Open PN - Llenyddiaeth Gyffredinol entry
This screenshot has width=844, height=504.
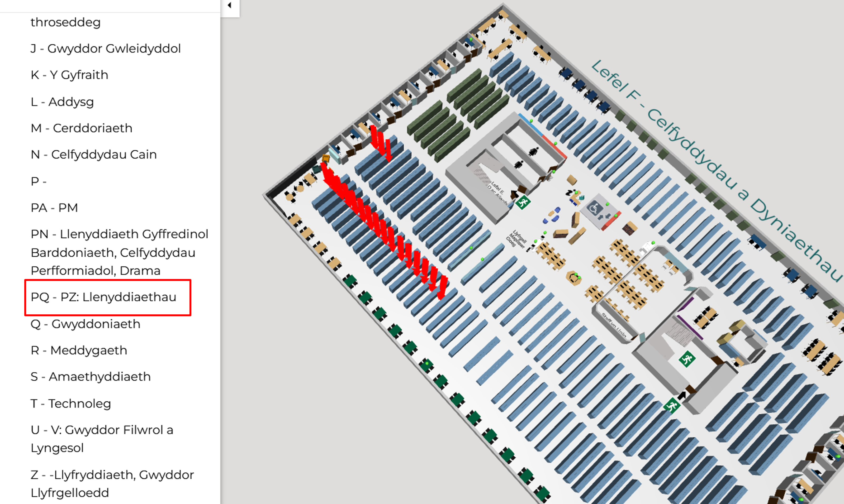click(119, 252)
